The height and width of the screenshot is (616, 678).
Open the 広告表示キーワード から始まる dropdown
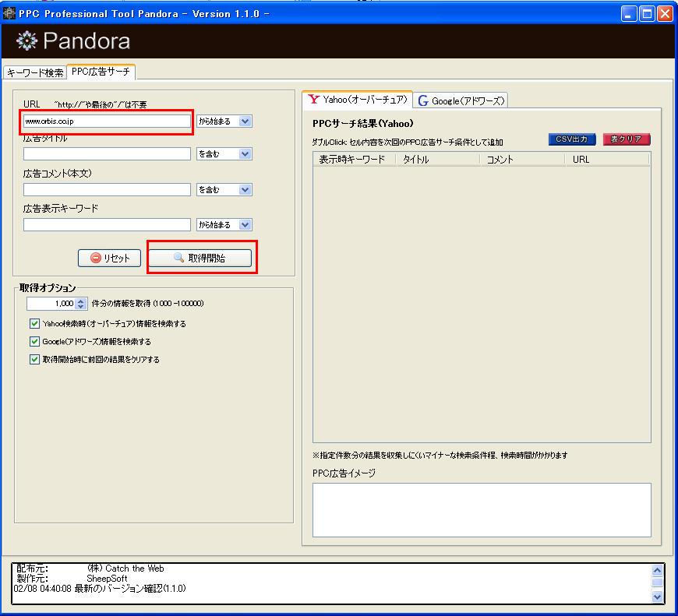[224, 224]
